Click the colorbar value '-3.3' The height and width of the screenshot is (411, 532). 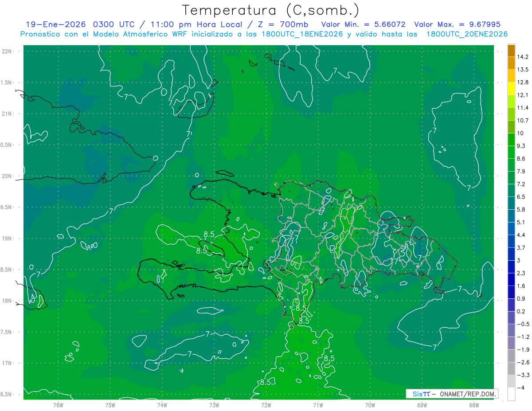pos(524,375)
